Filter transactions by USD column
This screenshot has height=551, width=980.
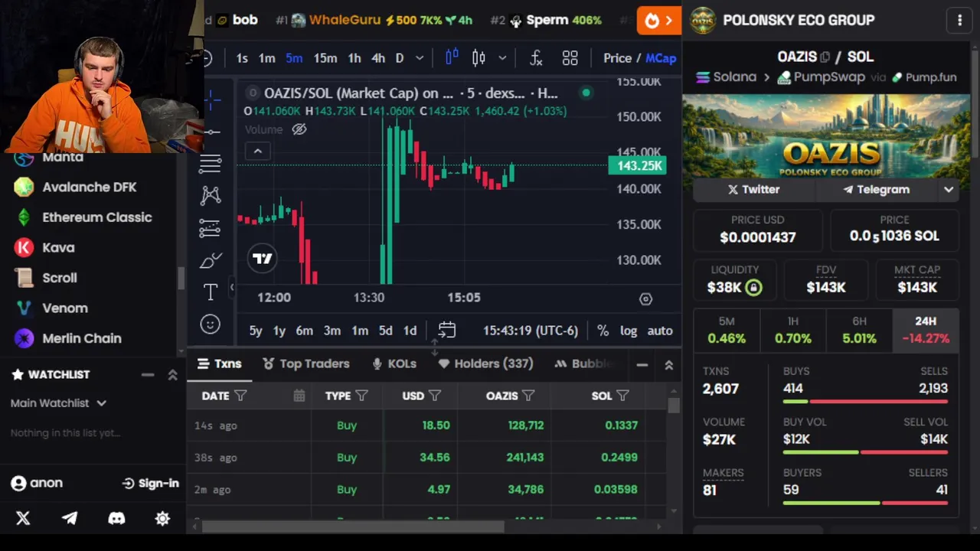click(x=435, y=396)
